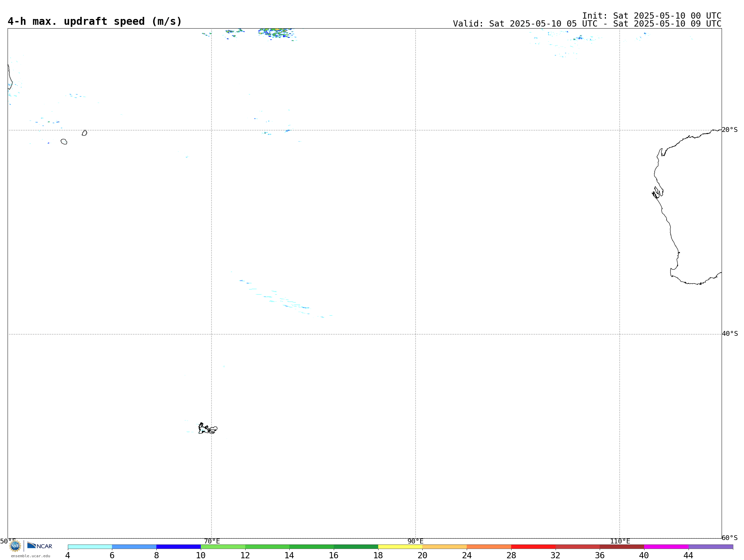Screen dimensions: 744x560
Task: Click the 70°E longitude label
Action: click(212, 541)
